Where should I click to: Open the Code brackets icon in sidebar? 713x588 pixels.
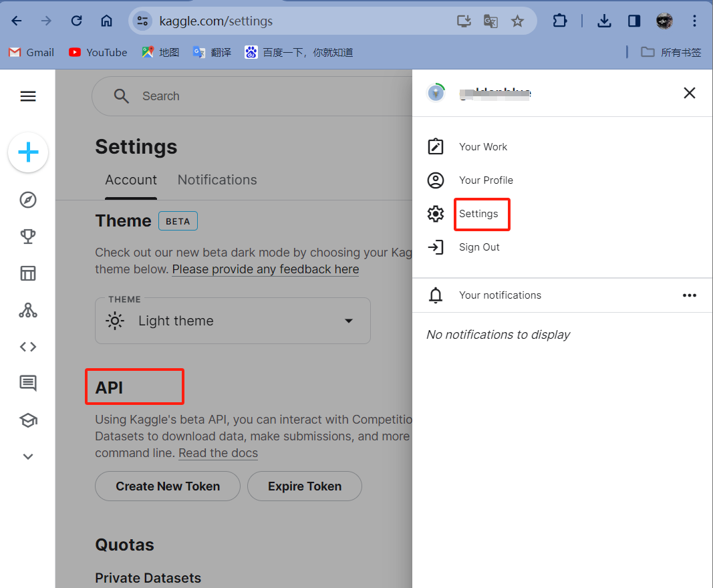click(28, 347)
